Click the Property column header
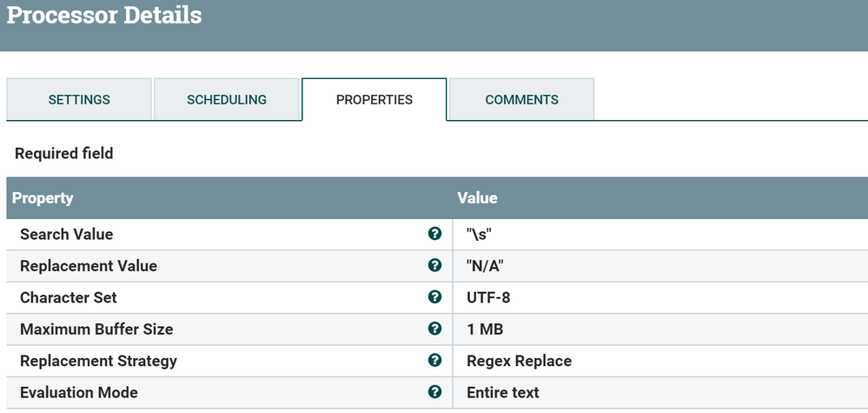The width and height of the screenshot is (868, 413). 43,198
